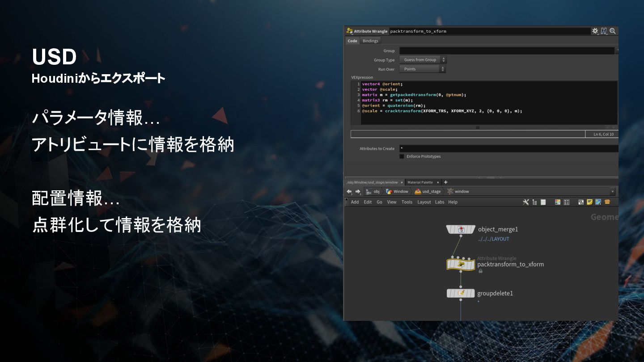Viewport: 644px width, 362px height.
Task: Click the code line '@orient = quaternion(rm);'
Action: point(394,105)
